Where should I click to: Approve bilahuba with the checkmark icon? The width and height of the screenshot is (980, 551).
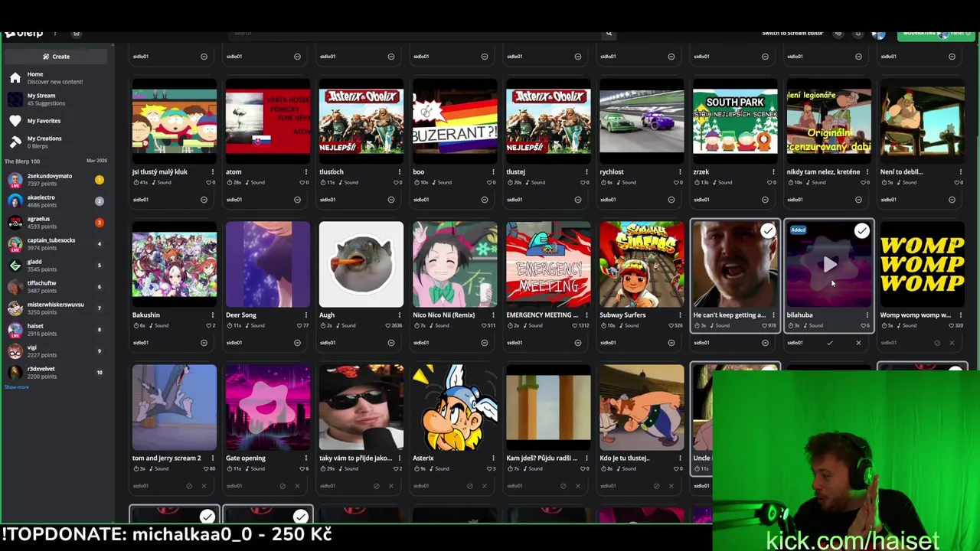(829, 343)
